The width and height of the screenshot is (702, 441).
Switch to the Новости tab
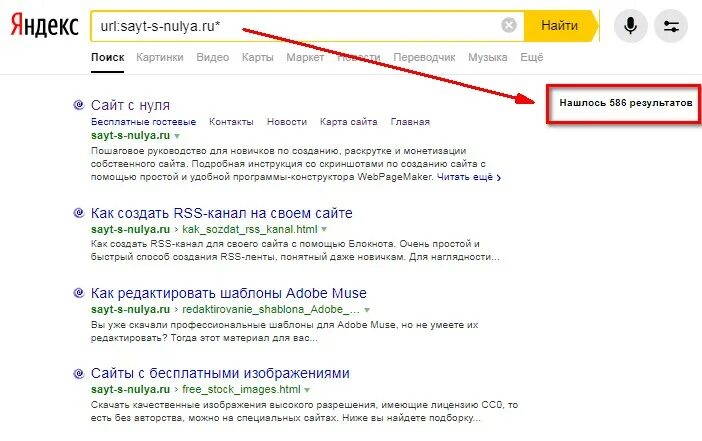359,57
